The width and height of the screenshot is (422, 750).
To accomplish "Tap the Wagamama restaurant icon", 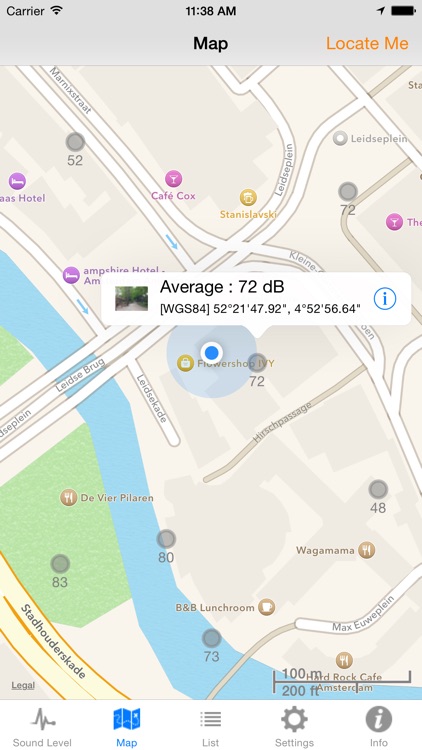I will tap(366, 550).
